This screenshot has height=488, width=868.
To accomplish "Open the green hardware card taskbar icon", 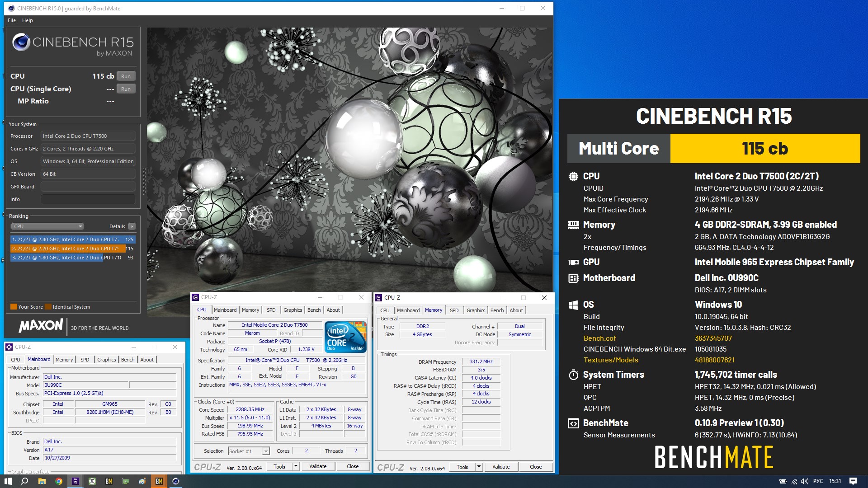I will point(126,481).
